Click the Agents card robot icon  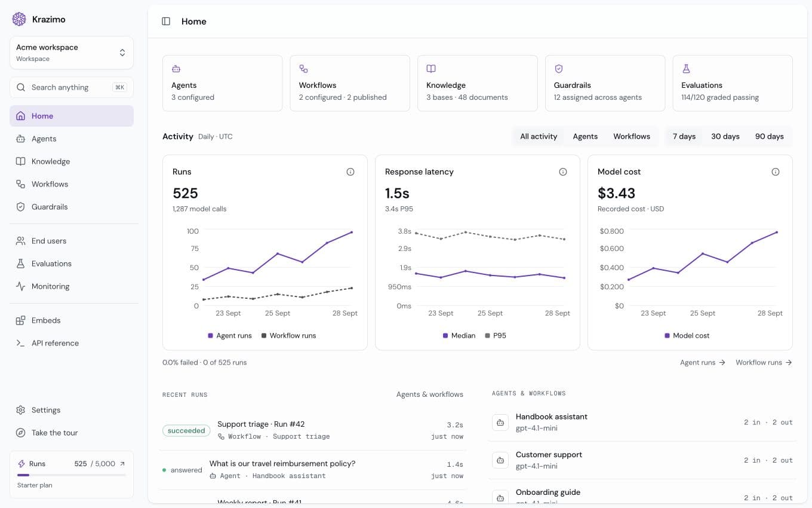[176, 69]
